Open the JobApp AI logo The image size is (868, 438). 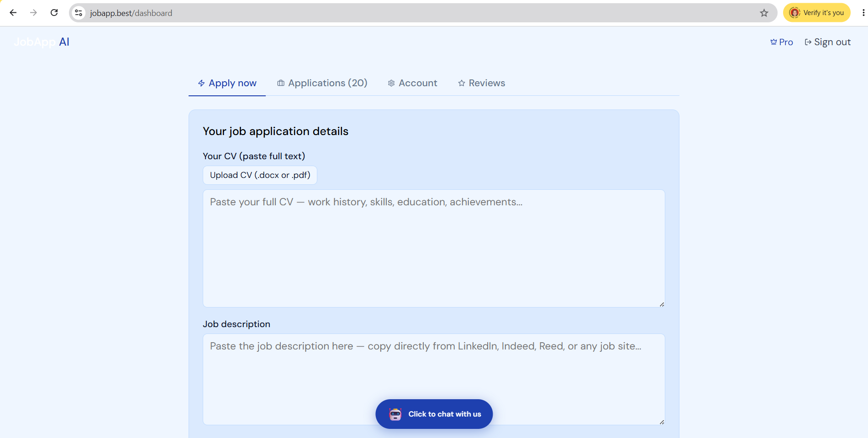click(x=42, y=42)
